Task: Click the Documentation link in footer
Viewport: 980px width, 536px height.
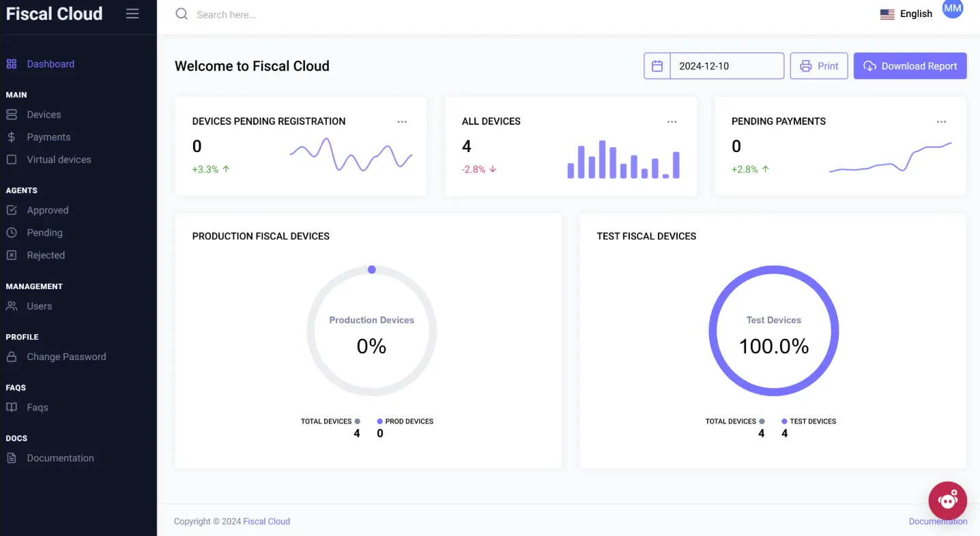Action: click(x=938, y=521)
